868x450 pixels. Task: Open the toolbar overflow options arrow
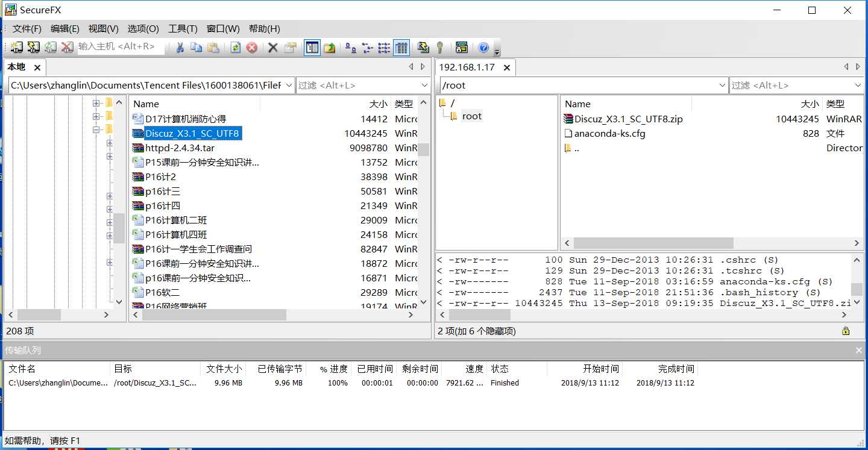[497, 51]
